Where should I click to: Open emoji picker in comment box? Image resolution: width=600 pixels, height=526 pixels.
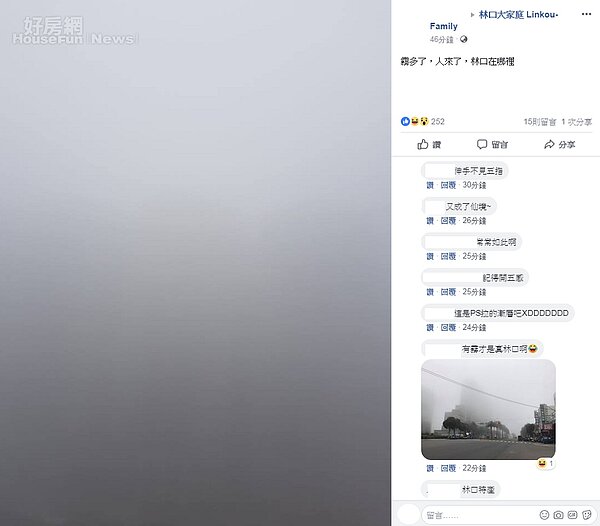tap(544, 515)
